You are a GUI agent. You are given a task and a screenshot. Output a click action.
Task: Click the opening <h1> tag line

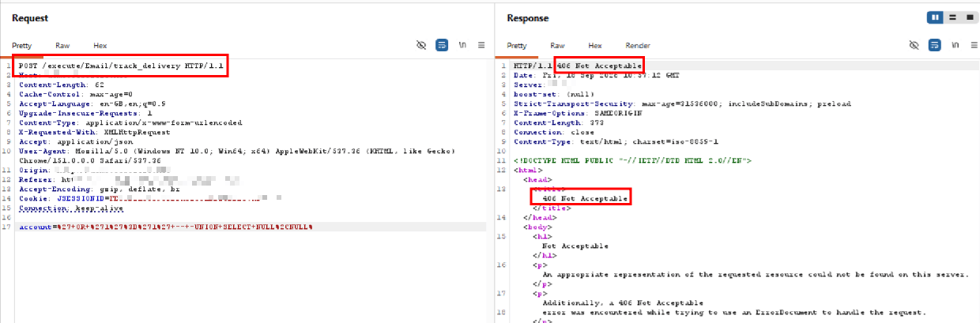click(x=541, y=236)
